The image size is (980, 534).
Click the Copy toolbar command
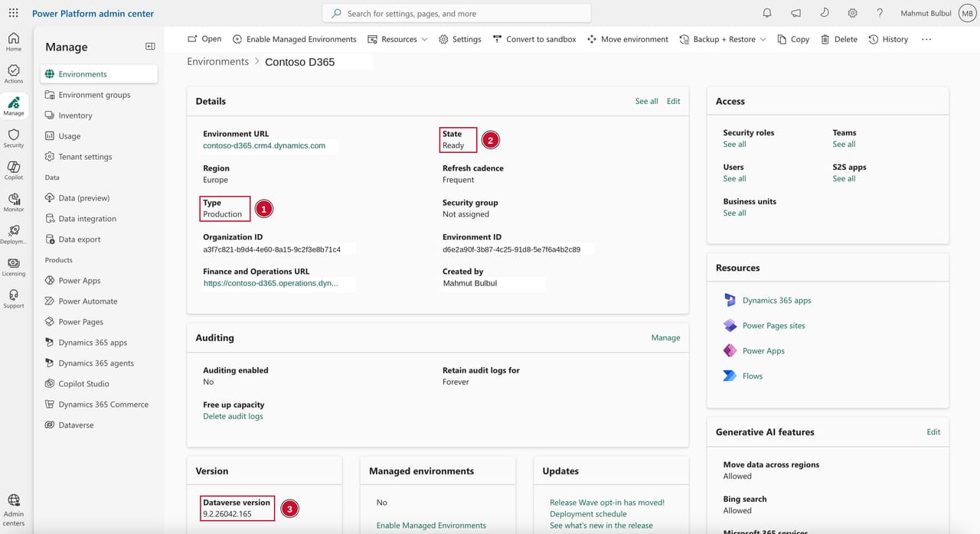point(793,39)
